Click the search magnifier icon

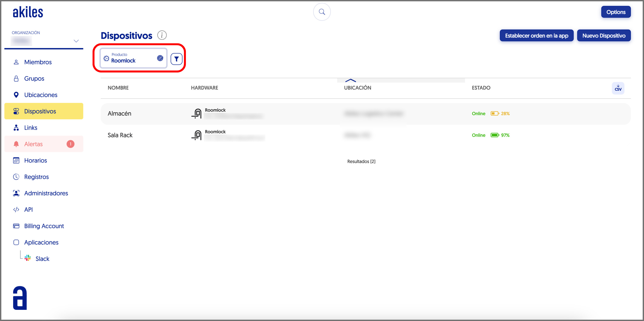[x=322, y=12]
